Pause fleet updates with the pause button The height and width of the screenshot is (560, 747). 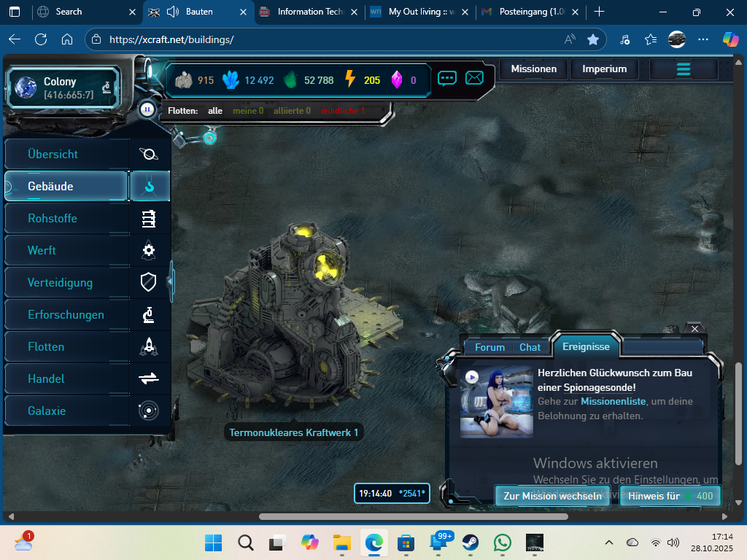tap(147, 110)
